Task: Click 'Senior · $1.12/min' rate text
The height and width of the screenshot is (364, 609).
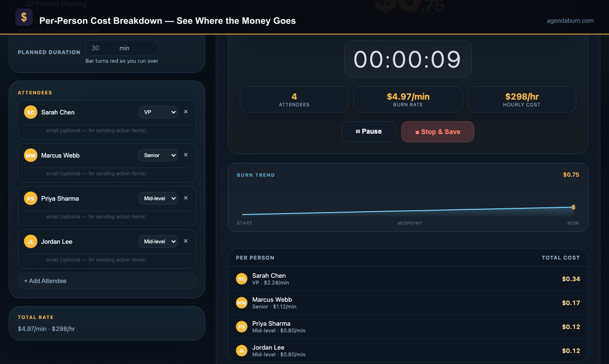Action: click(x=274, y=307)
